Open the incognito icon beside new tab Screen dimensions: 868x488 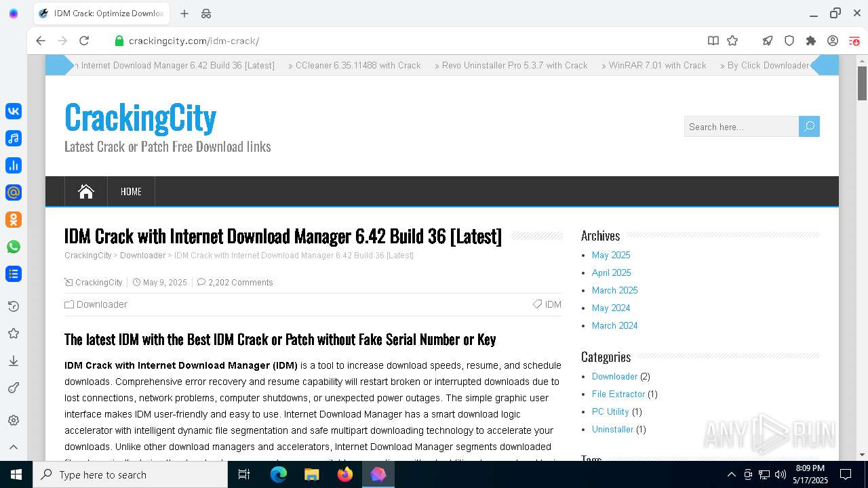pos(206,14)
